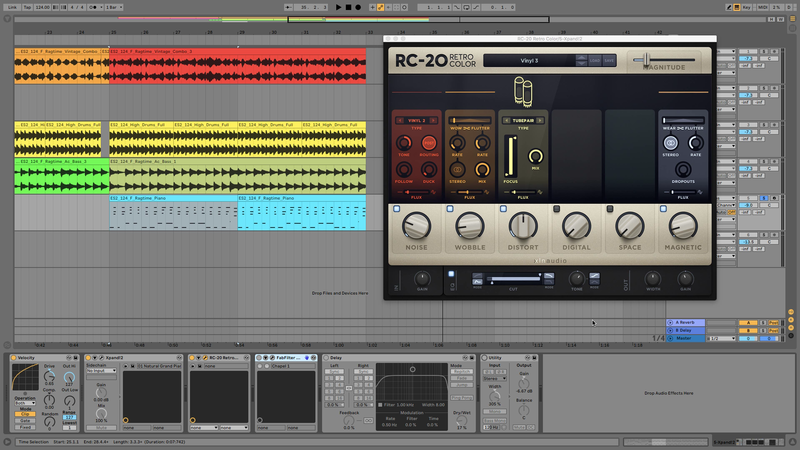Toggle the Velocity device activator
Viewport: 800px width, 450px height.
click(14, 358)
